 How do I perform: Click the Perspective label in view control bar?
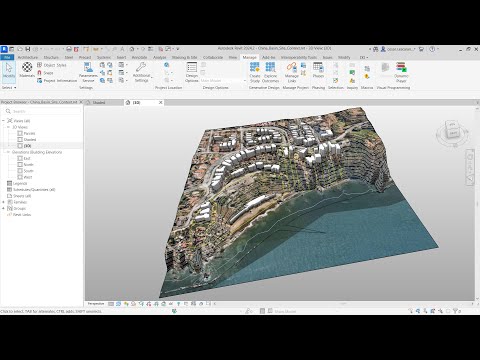click(96, 304)
